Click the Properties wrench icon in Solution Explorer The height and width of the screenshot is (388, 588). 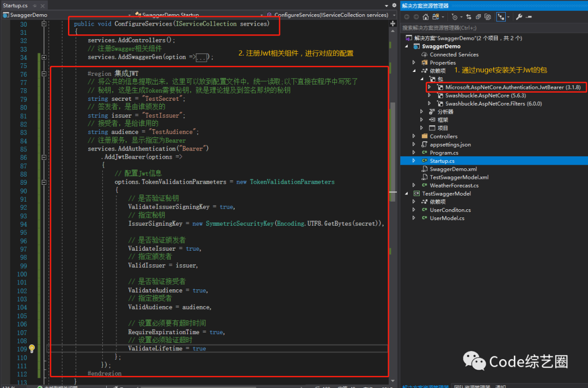(x=519, y=17)
